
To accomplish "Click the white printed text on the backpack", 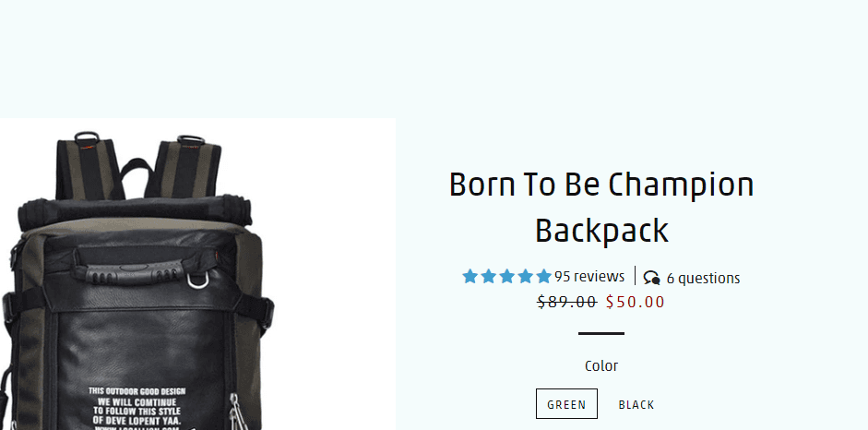I will [x=137, y=409].
